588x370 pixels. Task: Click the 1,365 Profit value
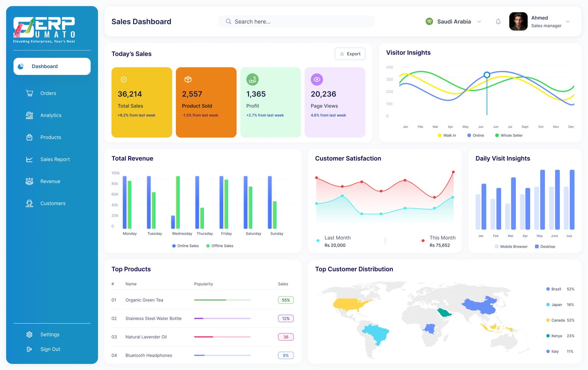tap(256, 94)
